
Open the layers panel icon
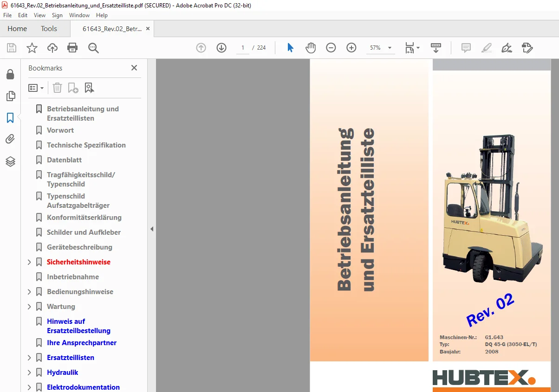10,161
